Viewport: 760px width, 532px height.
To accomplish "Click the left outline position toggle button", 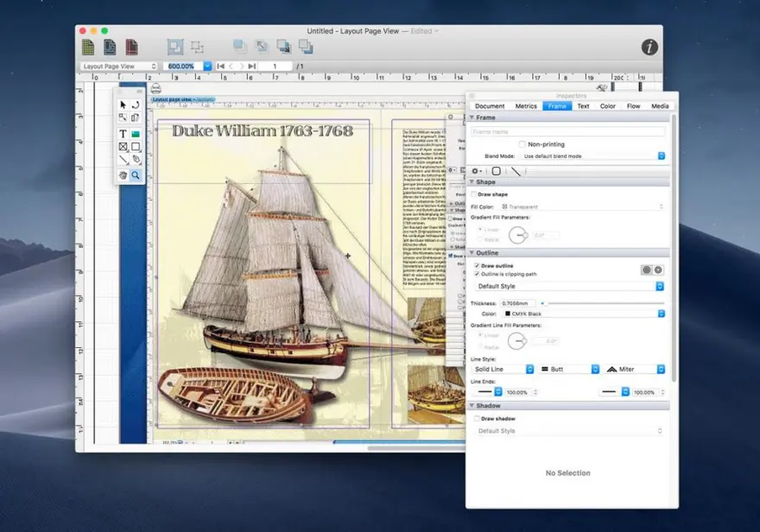I will pyautogui.click(x=647, y=269).
